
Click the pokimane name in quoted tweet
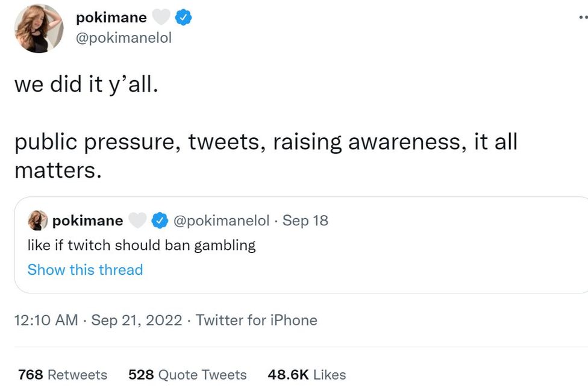point(87,221)
